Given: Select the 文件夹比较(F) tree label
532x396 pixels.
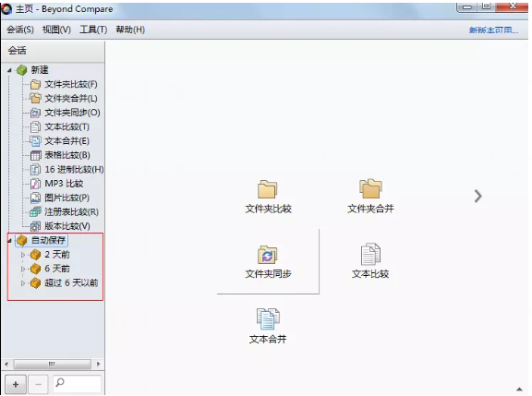Looking at the screenshot, I should click(x=71, y=84).
